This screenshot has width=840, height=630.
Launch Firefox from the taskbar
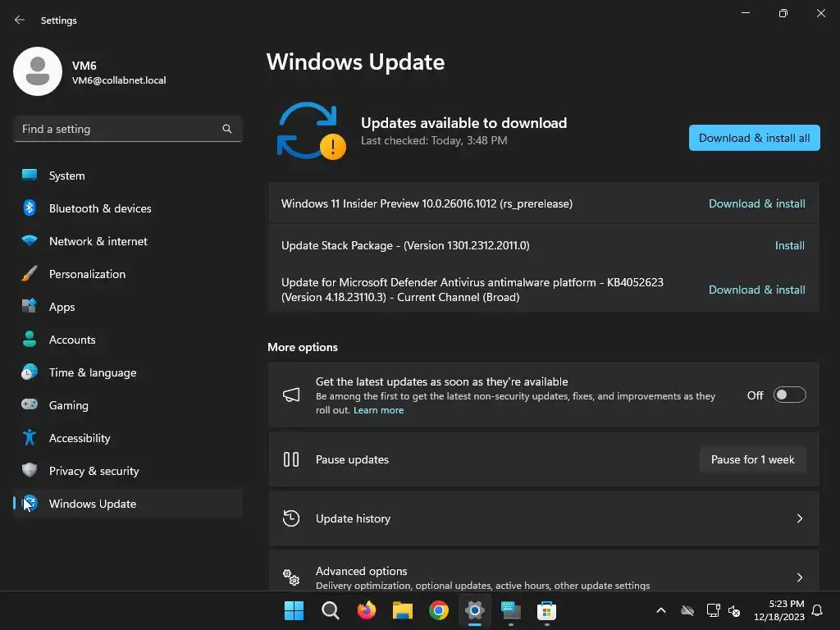[x=367, y=610]
